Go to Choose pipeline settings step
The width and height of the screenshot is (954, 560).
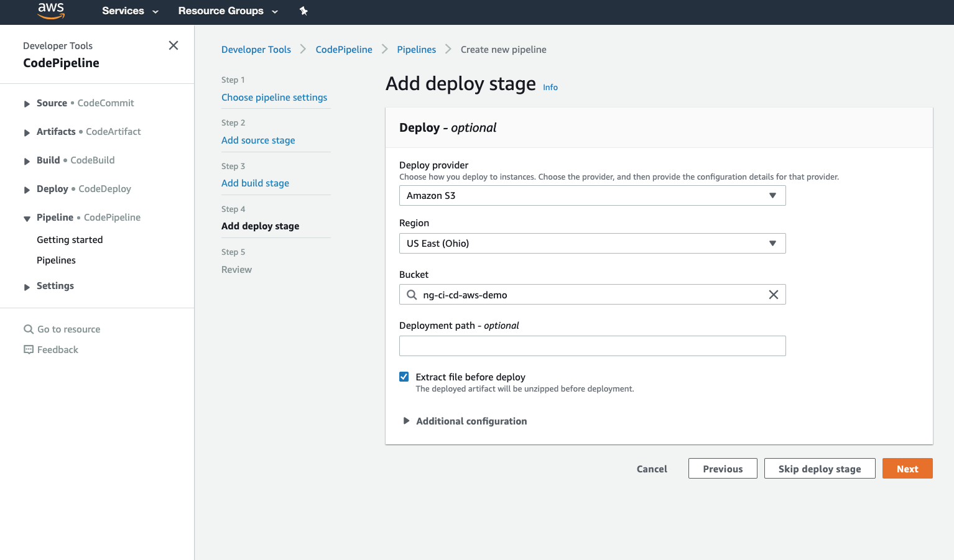(x=274, y=98)
